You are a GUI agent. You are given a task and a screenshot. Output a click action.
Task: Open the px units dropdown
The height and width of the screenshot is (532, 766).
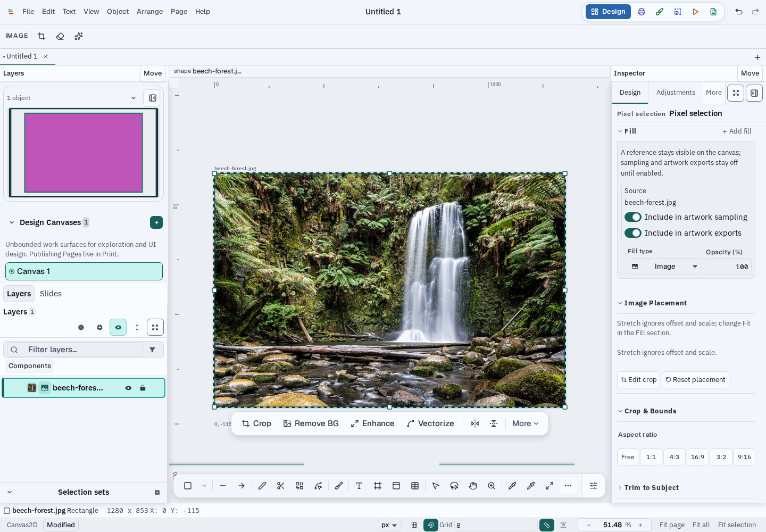pyautogui.click(x=389, y=525)
